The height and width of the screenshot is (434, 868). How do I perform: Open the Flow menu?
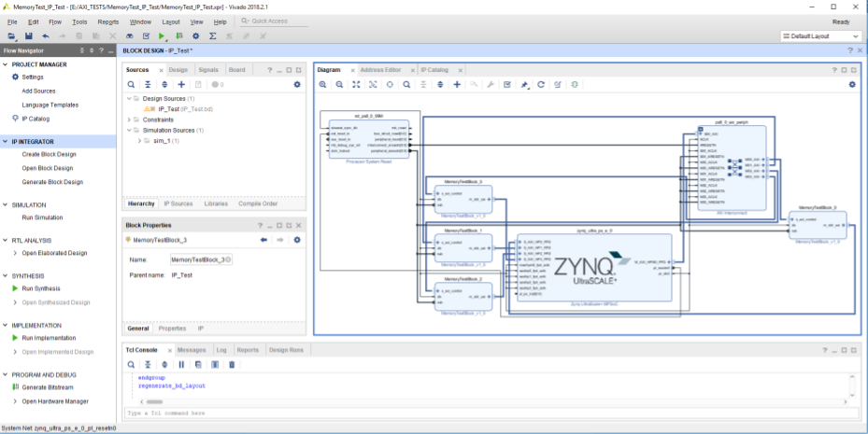point(55,22)
